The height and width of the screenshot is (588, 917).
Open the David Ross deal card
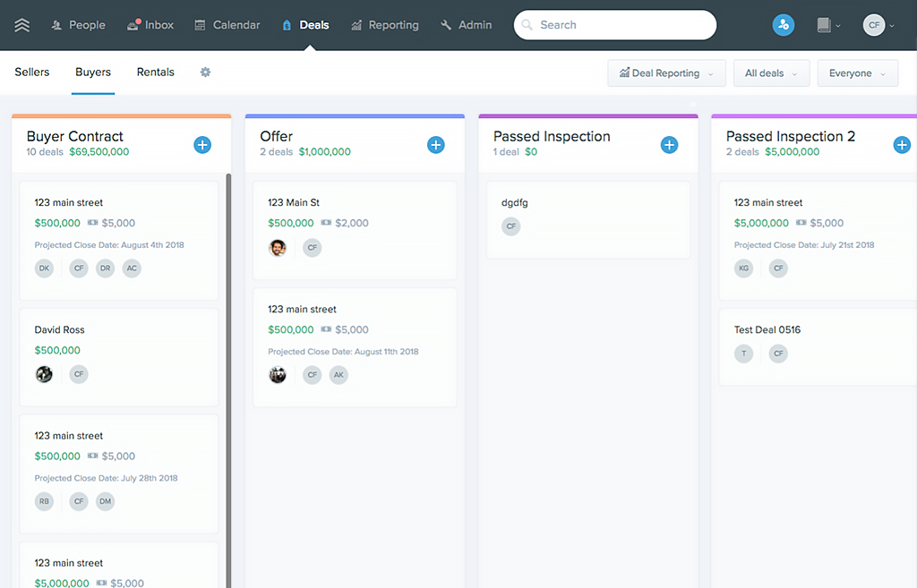(x=119, y=357)
